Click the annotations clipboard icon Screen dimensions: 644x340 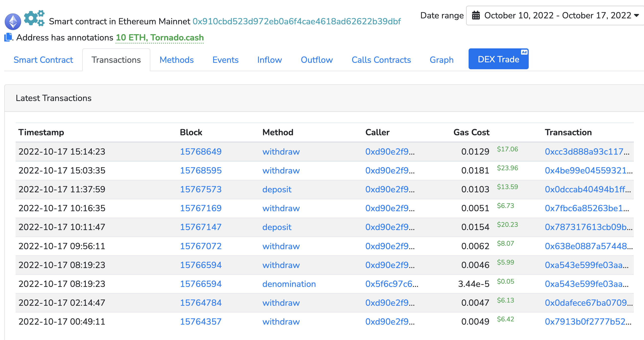coord(8,37)
